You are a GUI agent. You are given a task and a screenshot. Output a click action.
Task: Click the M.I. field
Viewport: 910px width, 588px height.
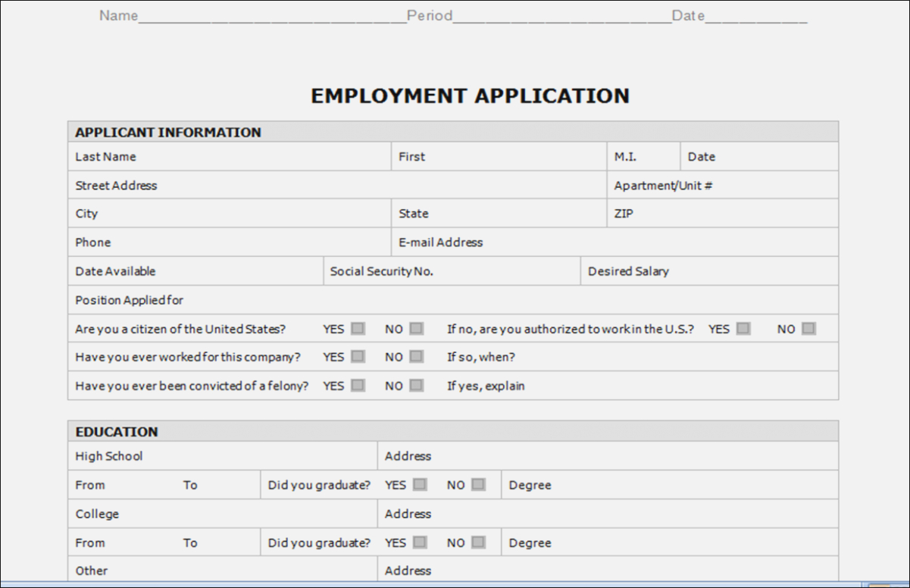[x=643, y=156]
